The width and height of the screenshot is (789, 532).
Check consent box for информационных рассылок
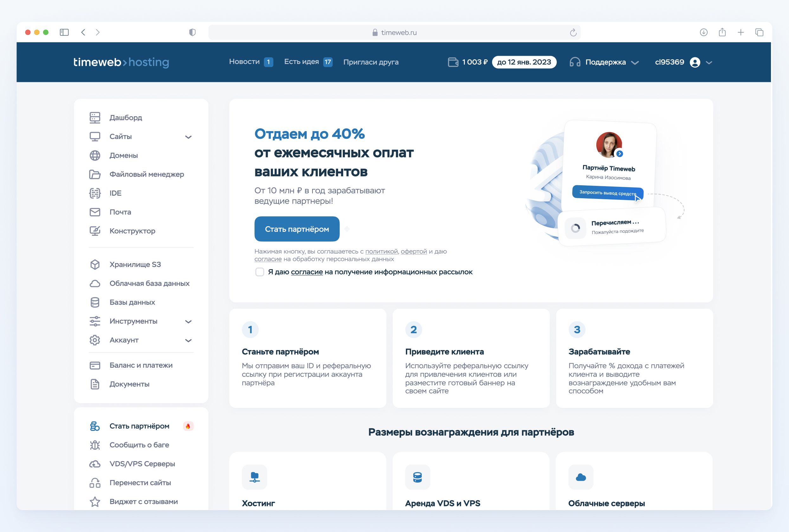(x=260, y=272)
